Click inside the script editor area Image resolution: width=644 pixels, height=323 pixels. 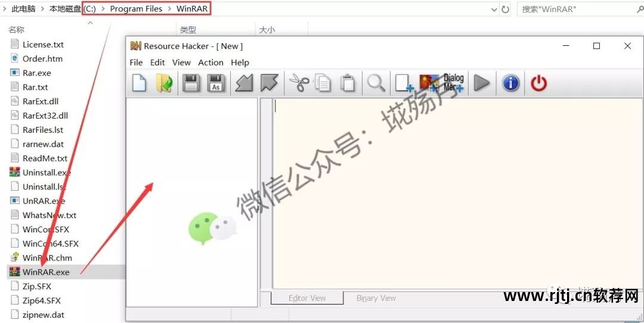click(457, 193)
